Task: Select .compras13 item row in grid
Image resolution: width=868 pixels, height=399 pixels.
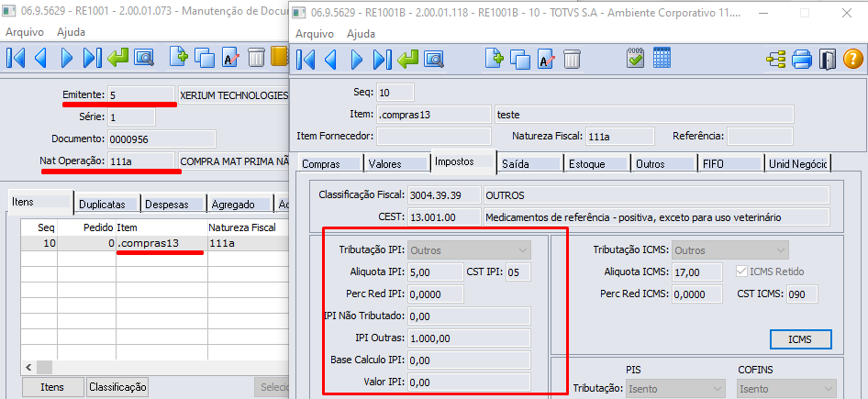Action: coord(155,243)
